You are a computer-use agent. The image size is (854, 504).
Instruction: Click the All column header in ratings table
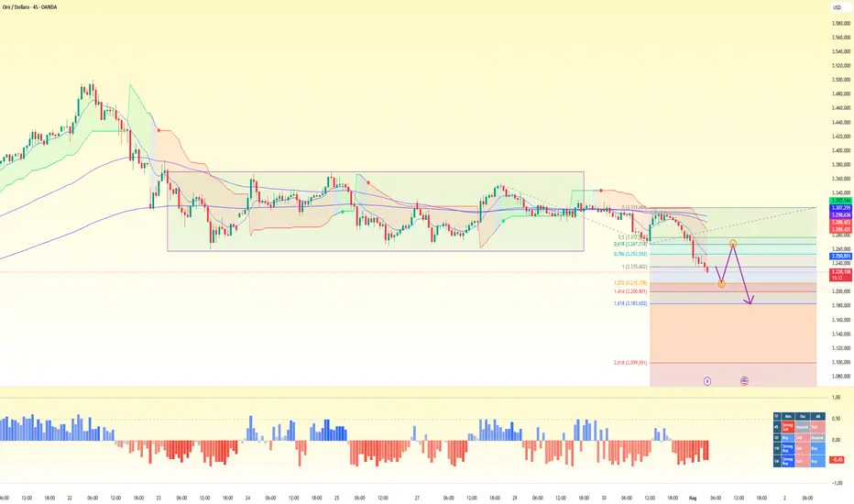point(818,416)
